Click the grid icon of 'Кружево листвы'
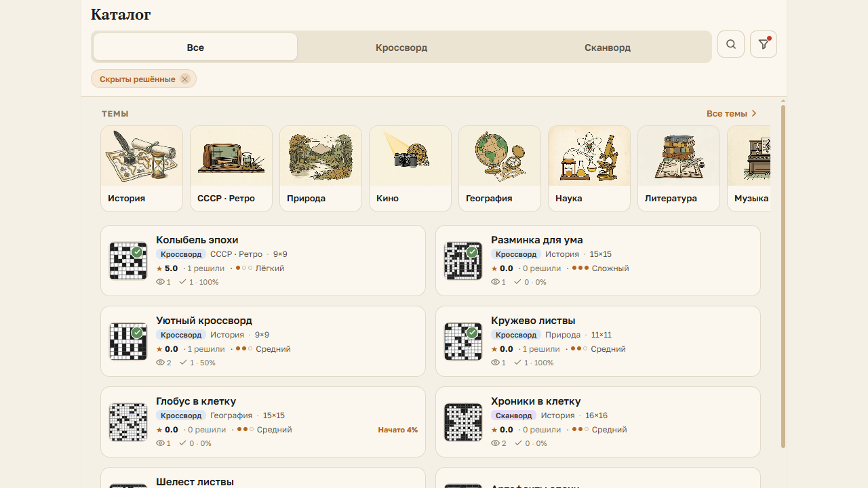Screen dimensions: 868x488 point(463,342)
